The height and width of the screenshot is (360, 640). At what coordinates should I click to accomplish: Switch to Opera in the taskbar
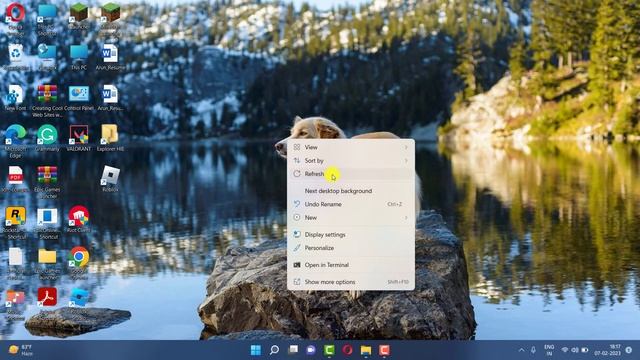click(347, 350)
